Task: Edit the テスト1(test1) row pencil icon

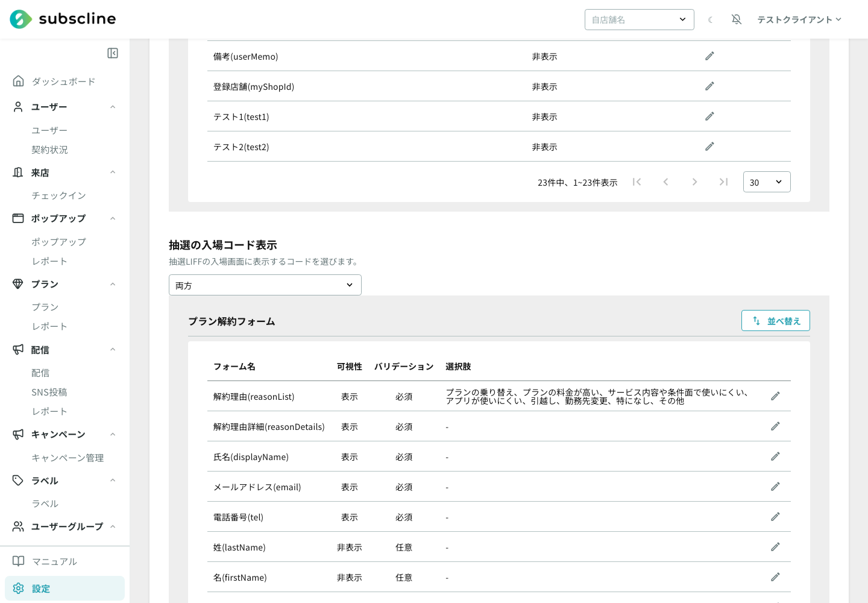Action: coord(709,116)
